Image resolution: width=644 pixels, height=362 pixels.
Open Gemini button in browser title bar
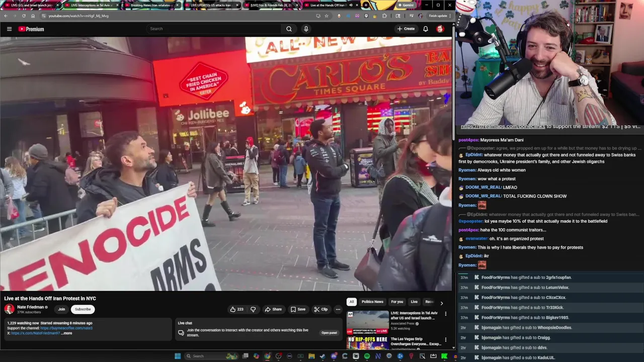[406, 5]
